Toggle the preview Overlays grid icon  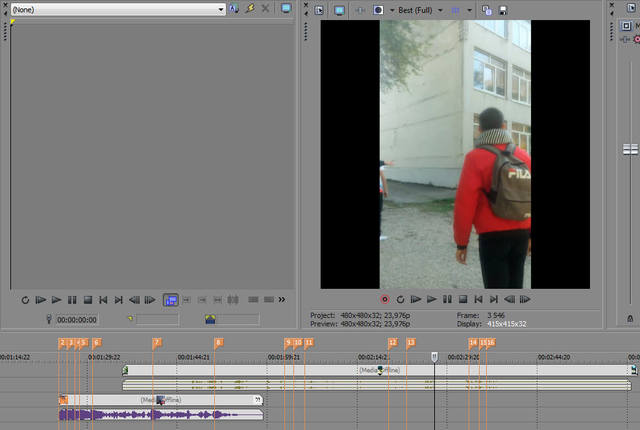[456, 10]
